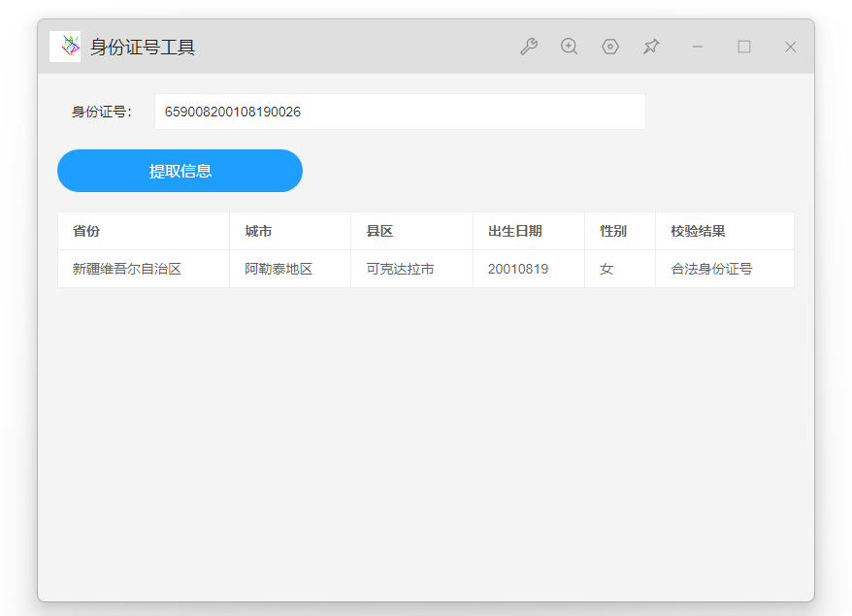Click the wrench tool icon in title bar

(529, 47)
